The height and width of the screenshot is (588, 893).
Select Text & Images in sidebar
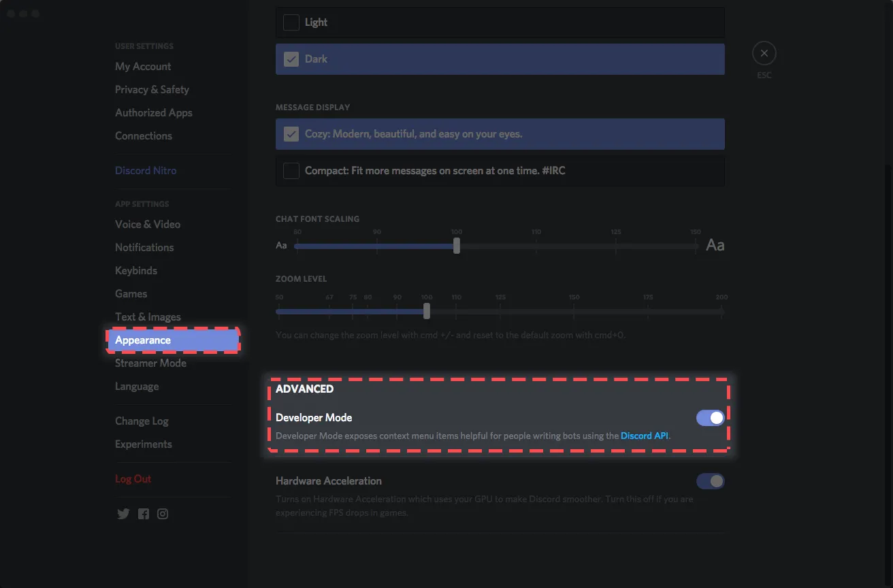click(x=148, y=316)
